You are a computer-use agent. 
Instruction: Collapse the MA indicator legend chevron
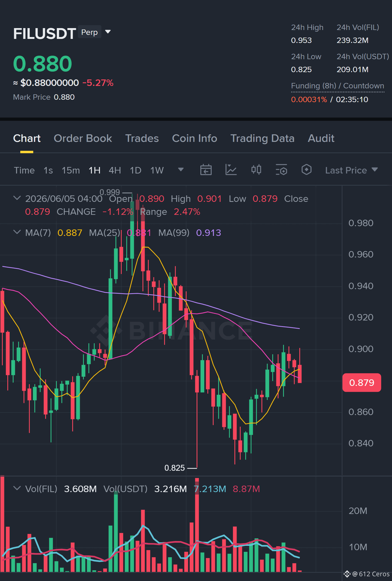point(17,232)
